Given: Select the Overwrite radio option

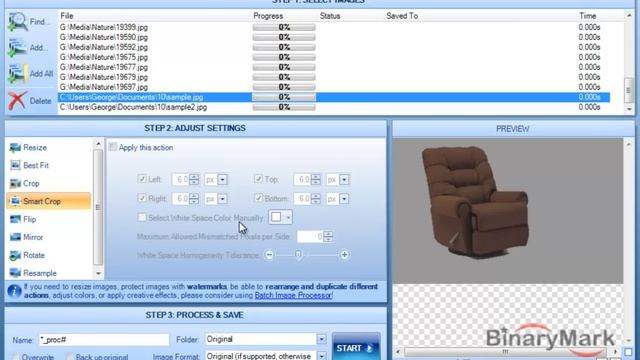Looking at the screenshot, I should pos(16,357).
